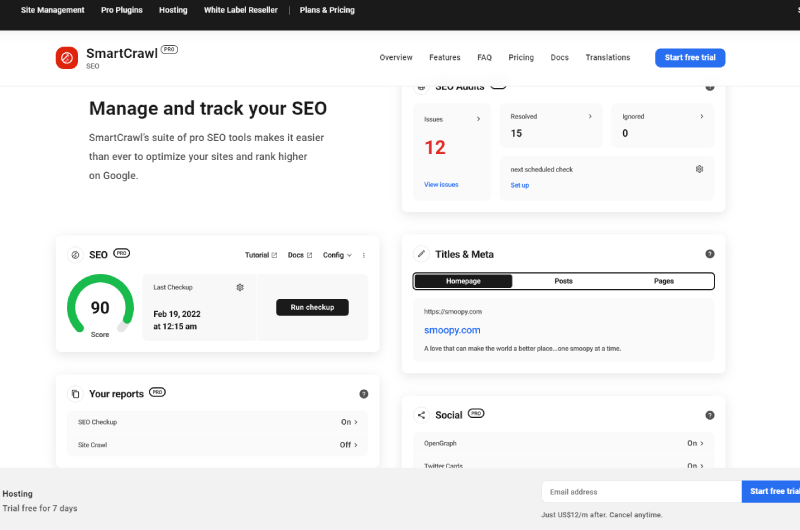Open the SEO card three-dot menu

click(x=364, y=255)
